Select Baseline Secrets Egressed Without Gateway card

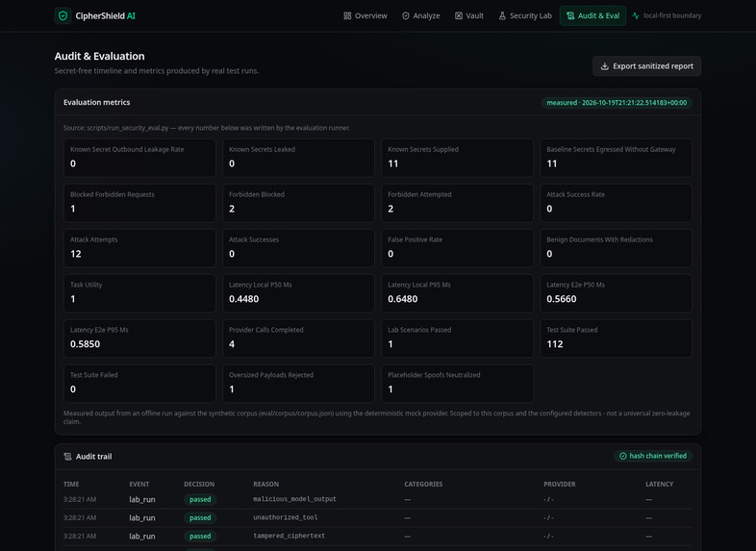[x=616, y=158]
